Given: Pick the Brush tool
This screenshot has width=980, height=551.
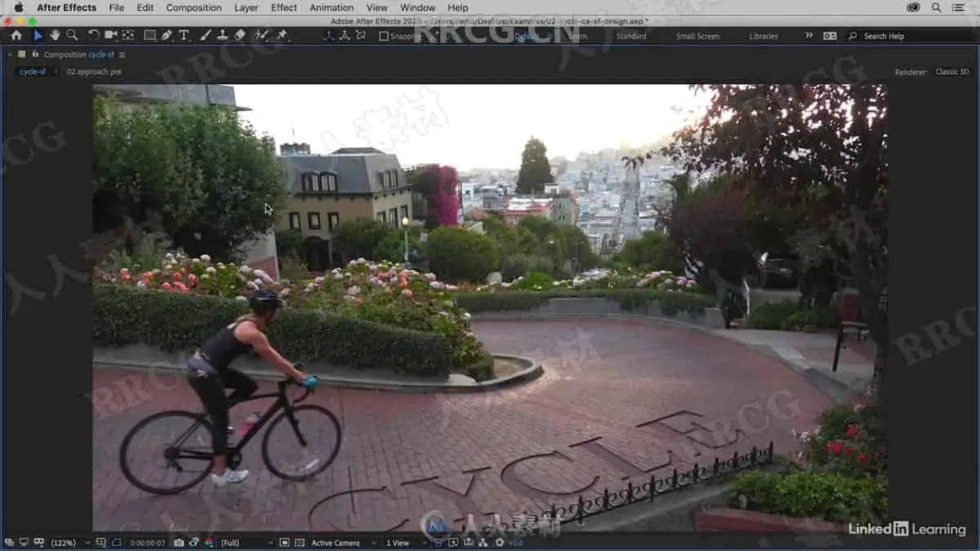Looking at the screenshot, I should pos(205,35).
